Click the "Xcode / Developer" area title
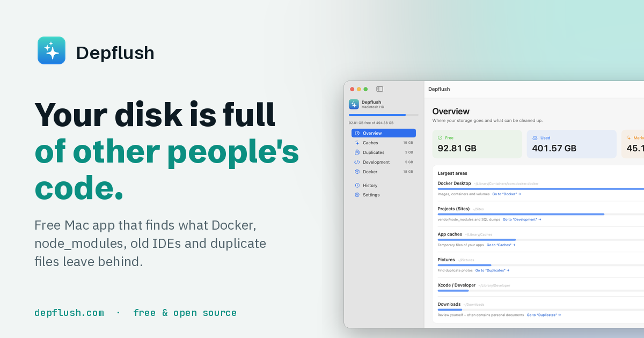Screen dimensions: 644x338 [x=457, y=285]
